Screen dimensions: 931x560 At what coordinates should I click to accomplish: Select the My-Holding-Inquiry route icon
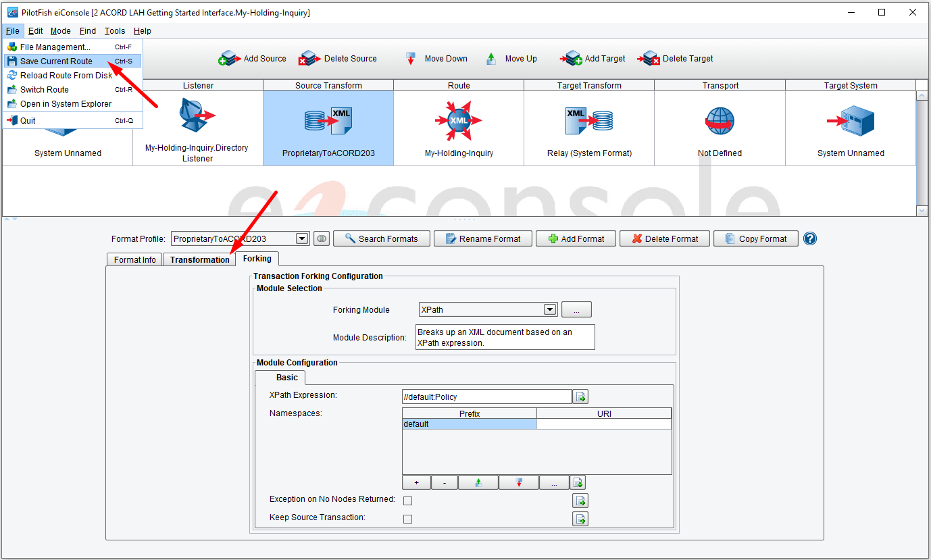(459, 120)
